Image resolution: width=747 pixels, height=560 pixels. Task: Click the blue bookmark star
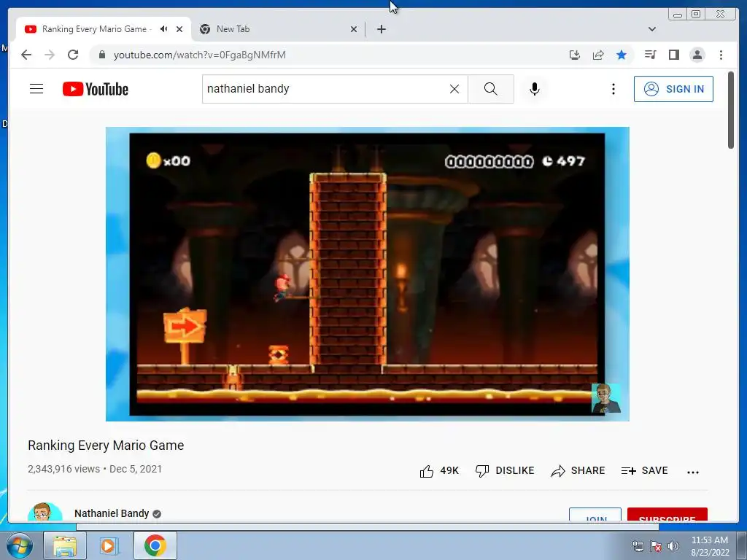click(622, 55)
